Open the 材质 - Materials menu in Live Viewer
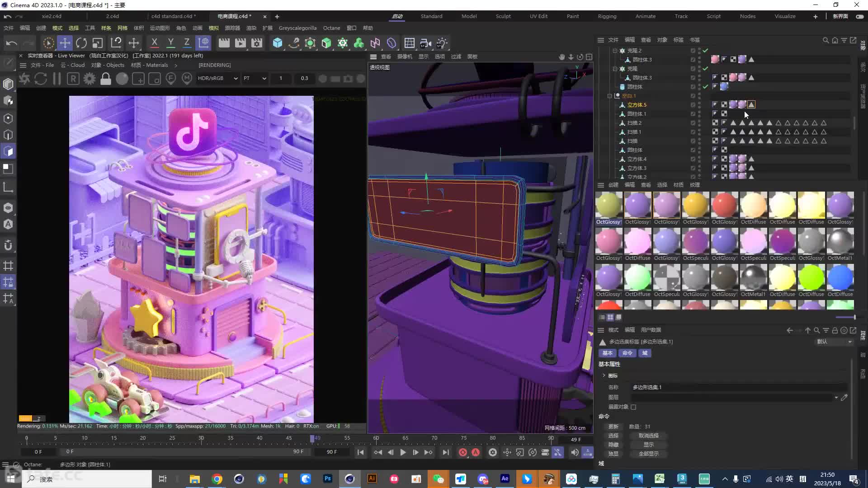868x488 pixels. (x=149, y=65)
